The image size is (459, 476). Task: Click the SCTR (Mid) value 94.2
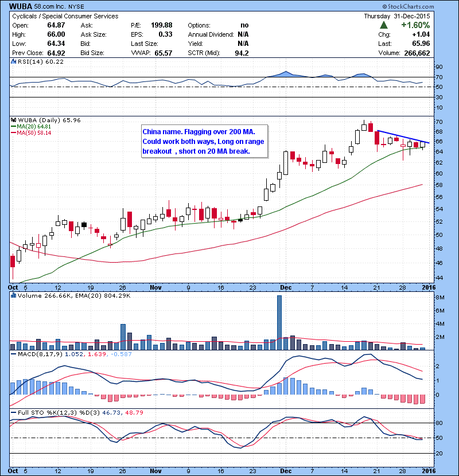tap(242, 53)
